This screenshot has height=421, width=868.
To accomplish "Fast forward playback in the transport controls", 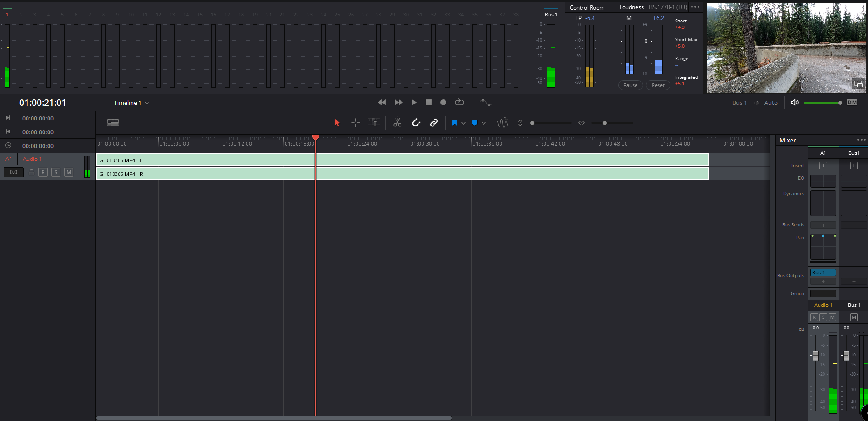I will [398, 103].
